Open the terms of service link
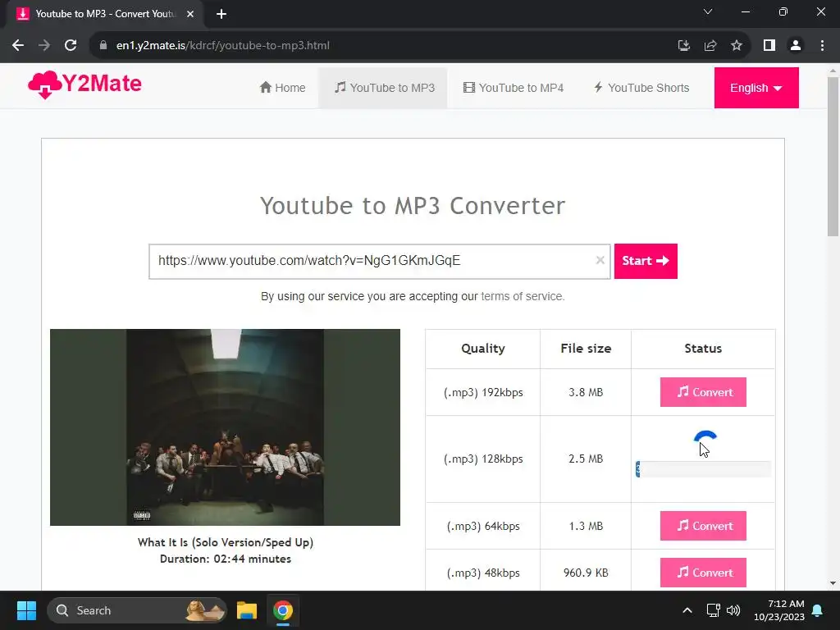 pos(523,296)
